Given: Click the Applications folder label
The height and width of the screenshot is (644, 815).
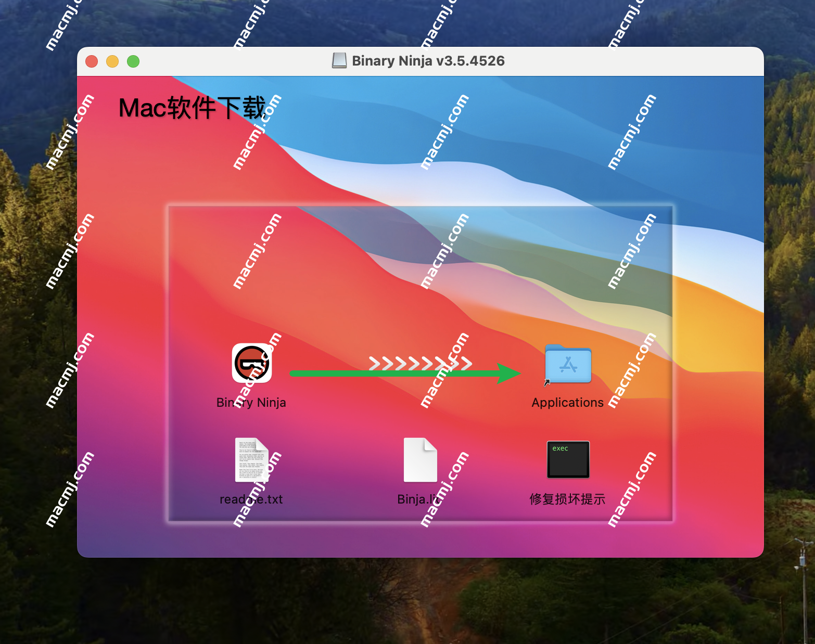Looking at the screenshot, I should coord(568,403).
